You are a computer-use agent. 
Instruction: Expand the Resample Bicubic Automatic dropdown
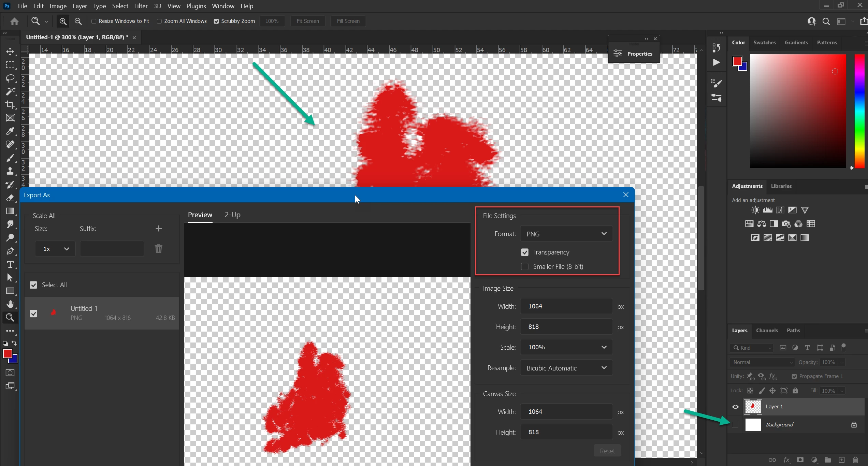point(566,368)
